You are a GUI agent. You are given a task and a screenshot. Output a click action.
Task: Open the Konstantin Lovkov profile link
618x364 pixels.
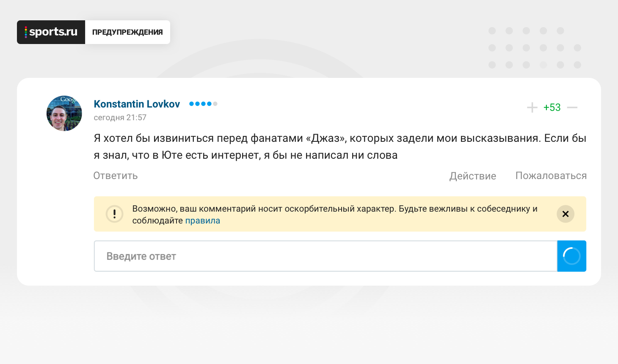pos(137,104)
